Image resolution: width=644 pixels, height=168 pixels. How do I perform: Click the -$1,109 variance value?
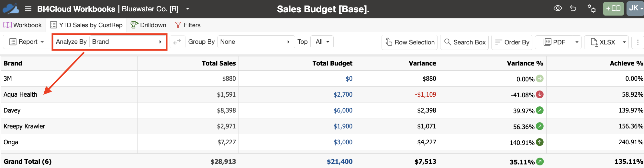coord(425,94)
